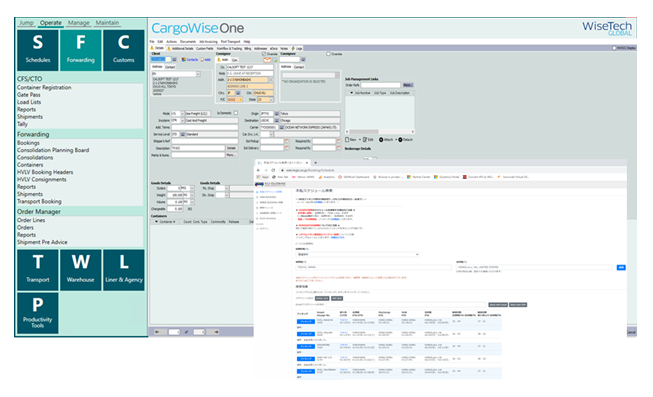Click the Details button next to Description
This screenshot has height=397, width=653.
tap(232, 148)
